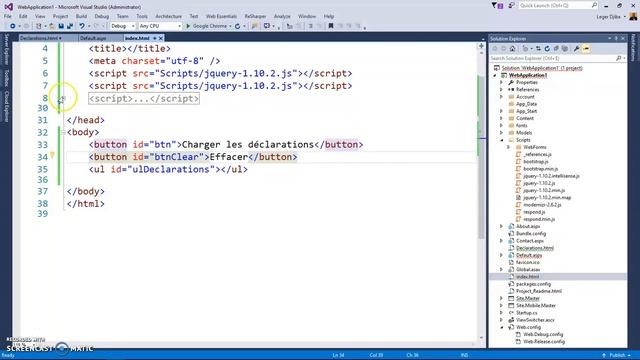640x360 pixels.
Task: Click the Quick Launch search magnifier
Action: click(594, 5)
